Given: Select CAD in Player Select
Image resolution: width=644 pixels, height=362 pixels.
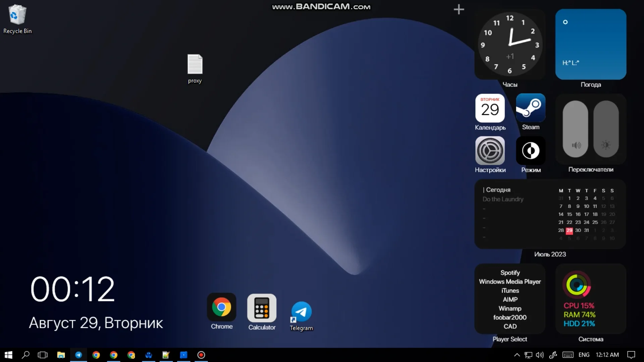Looking at the screenshot, I should pos(510,326).
